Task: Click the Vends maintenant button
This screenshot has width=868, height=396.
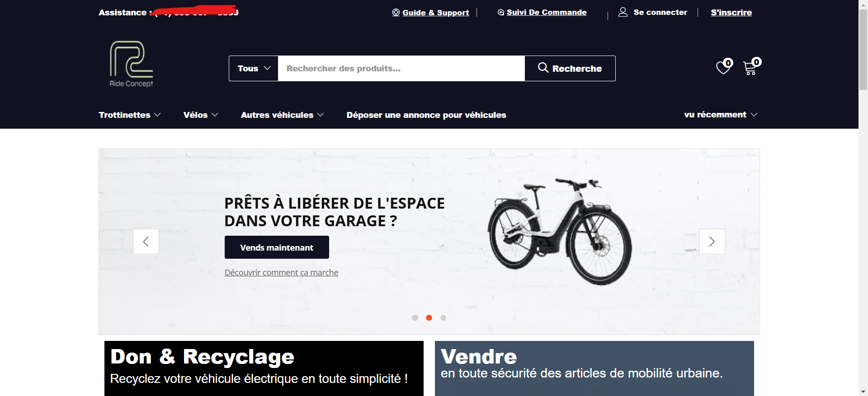Action: pos(277,247)
